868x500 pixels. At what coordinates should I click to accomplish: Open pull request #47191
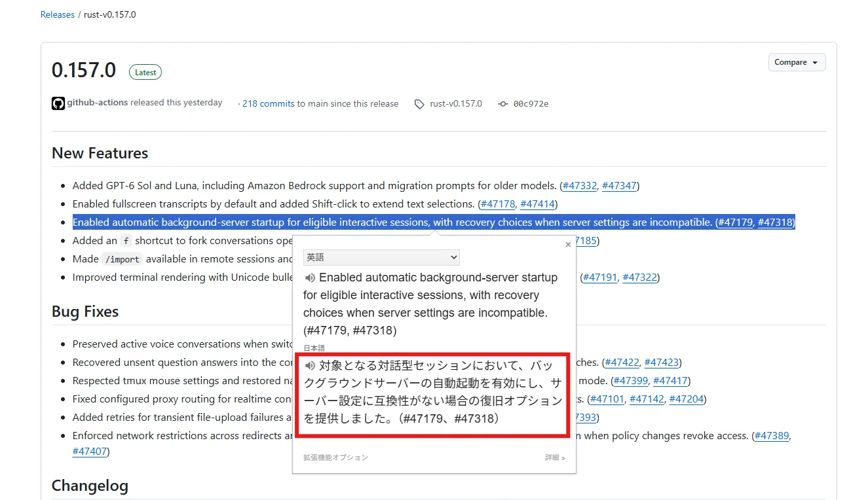[599, 277]
